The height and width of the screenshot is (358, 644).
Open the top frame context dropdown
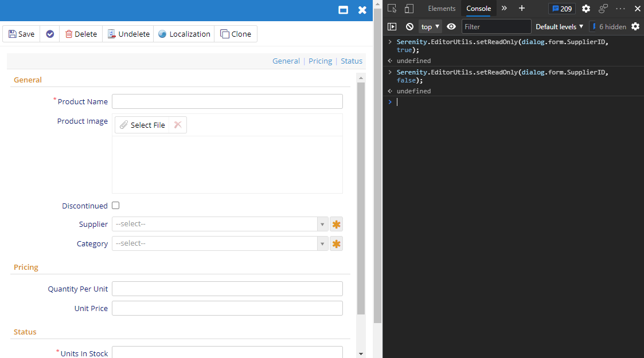click(x=430, y=26)
